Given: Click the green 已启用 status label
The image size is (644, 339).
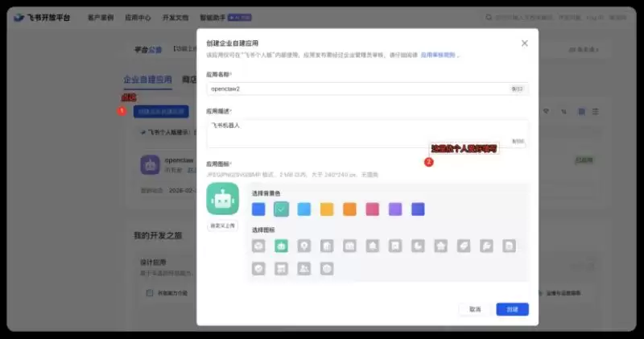Looking at the screenshot, I should tap(584, 160).
